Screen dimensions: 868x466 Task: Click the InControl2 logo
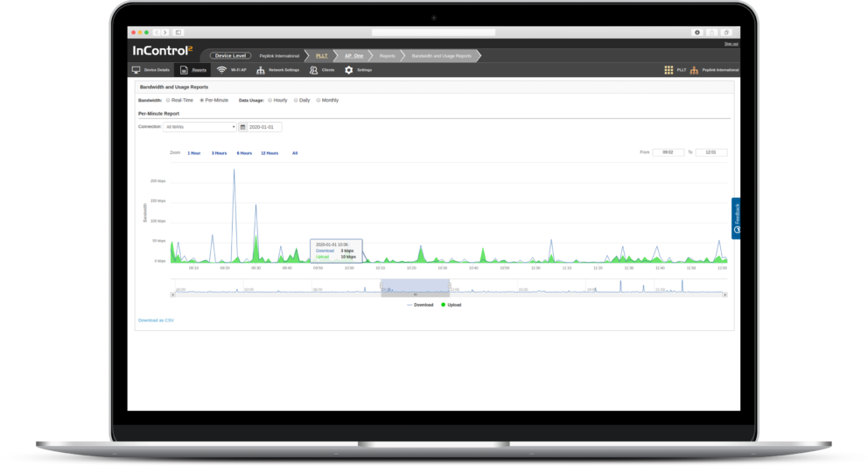pyautogui.click(x=162, y=51)
